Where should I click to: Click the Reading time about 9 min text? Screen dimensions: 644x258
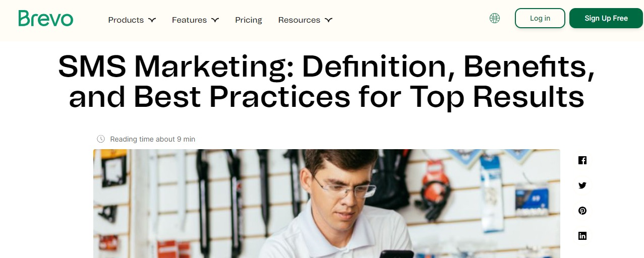[153, 139]
